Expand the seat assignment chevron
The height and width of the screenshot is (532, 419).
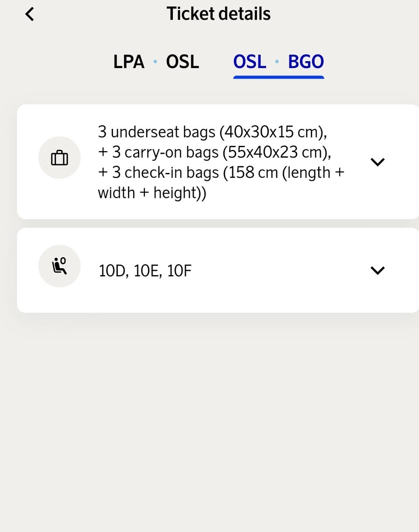(x=378, y=270)
